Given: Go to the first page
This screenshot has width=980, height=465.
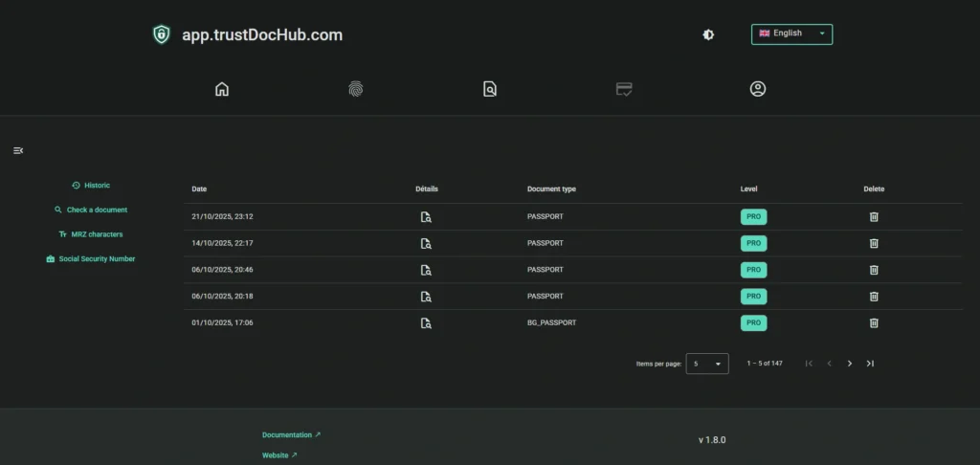Looking at the screenshot, I should click(809, 364).
